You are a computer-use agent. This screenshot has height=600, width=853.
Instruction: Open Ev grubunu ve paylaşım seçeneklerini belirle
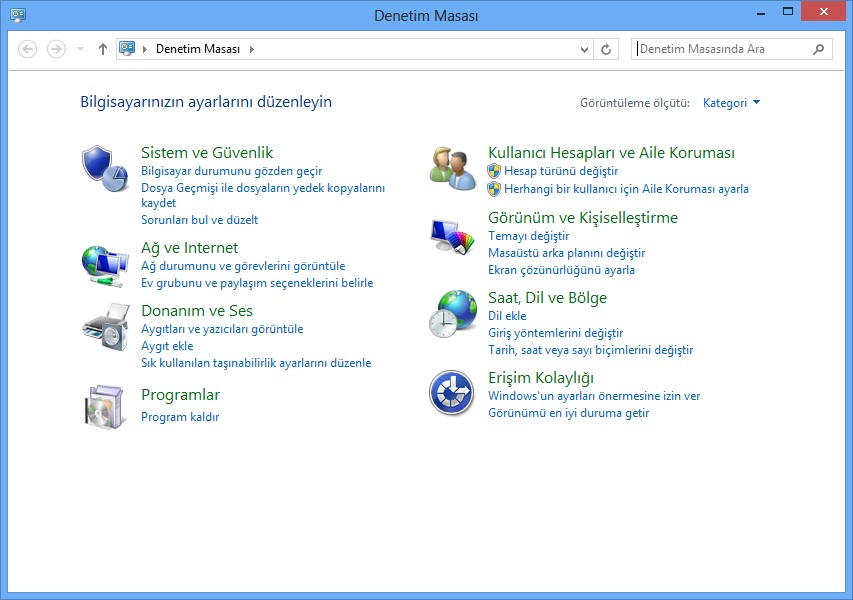[257, 283]
